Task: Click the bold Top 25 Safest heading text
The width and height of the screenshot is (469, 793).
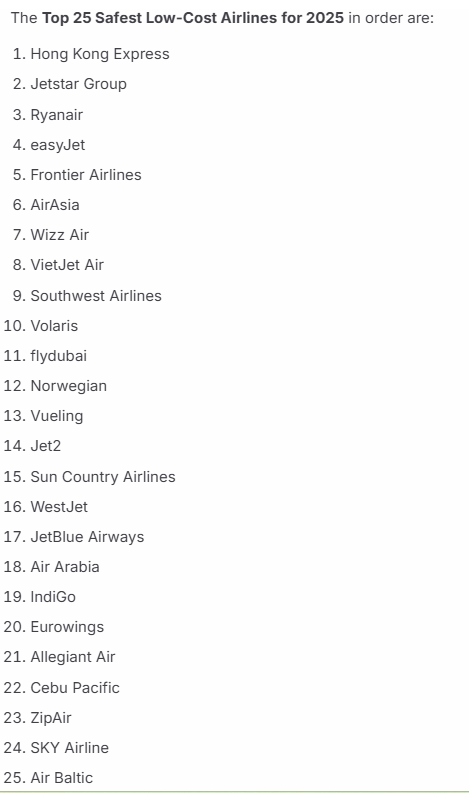Action: [193, 18]
